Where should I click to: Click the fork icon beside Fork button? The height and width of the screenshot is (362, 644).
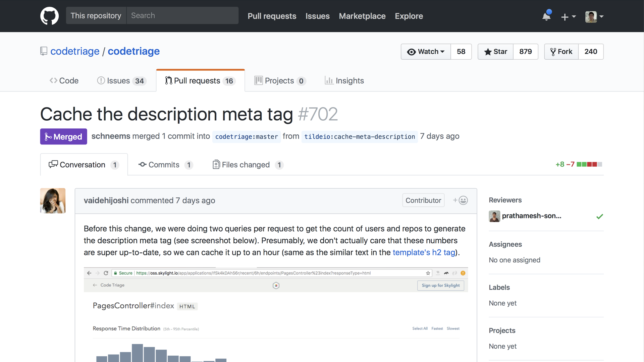[553, 52]
